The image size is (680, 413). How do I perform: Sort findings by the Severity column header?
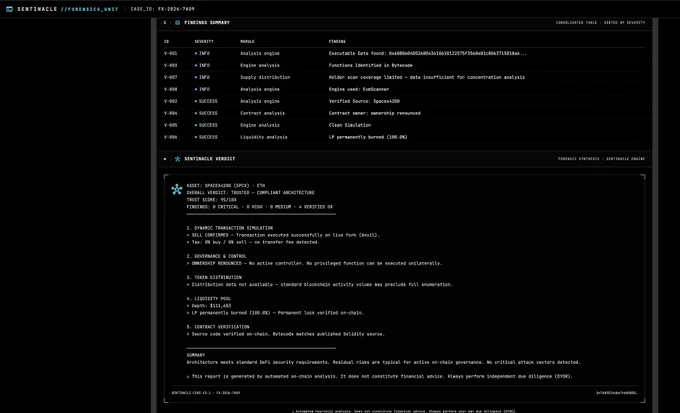point(204,42)
